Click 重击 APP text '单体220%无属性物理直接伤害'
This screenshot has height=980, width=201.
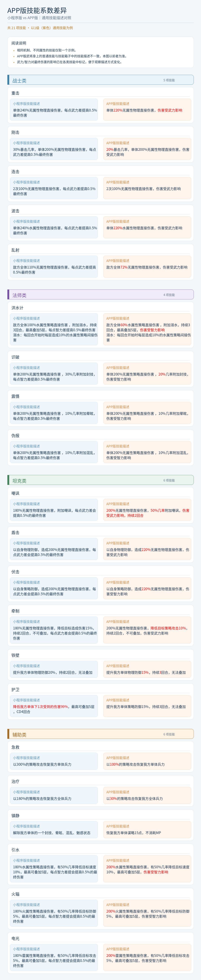point(130,110)
